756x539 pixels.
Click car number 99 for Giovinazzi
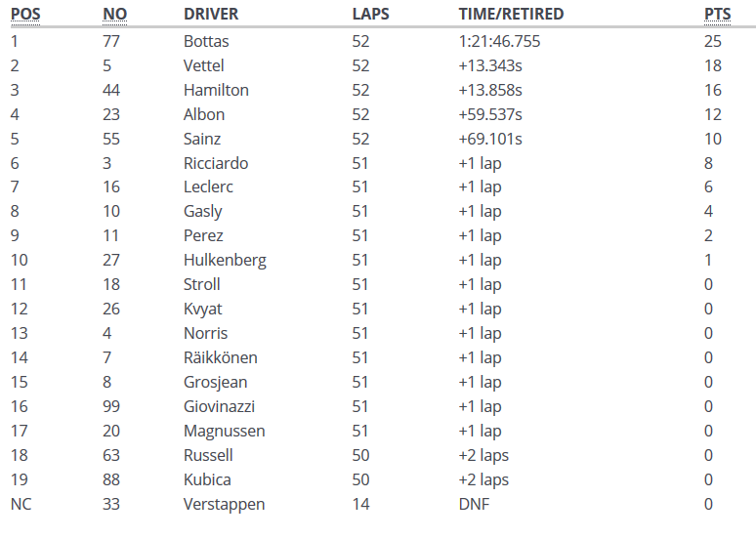click(x=111, y=406)
